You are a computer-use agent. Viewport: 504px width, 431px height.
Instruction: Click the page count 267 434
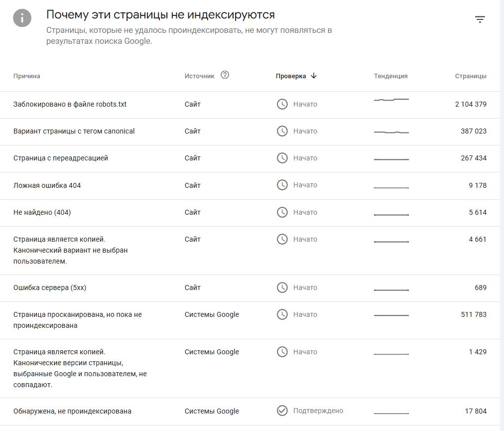pyautogui.click(x=474, y=158)
